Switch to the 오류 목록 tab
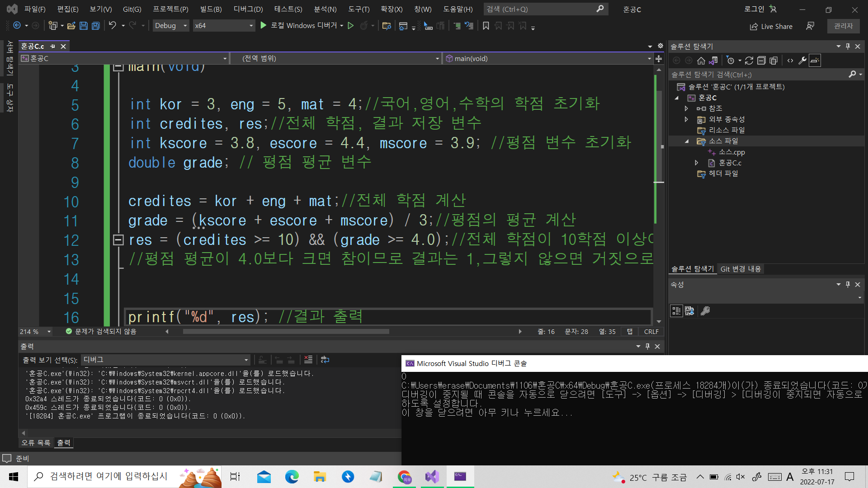 36,443
